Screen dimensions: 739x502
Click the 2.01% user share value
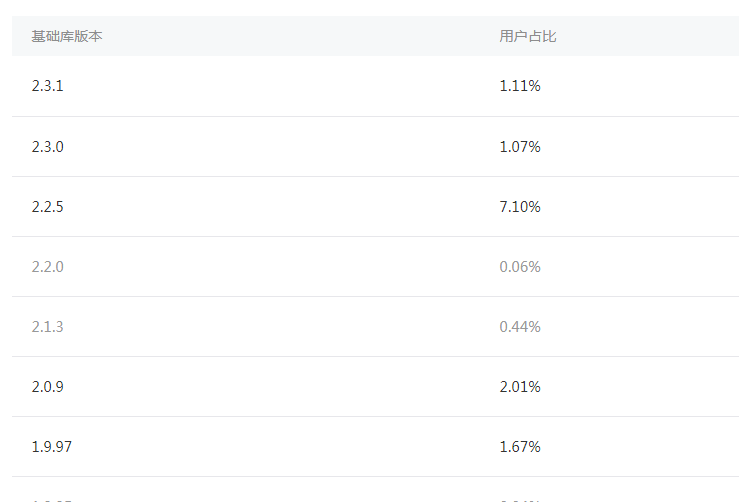(520, 387)
